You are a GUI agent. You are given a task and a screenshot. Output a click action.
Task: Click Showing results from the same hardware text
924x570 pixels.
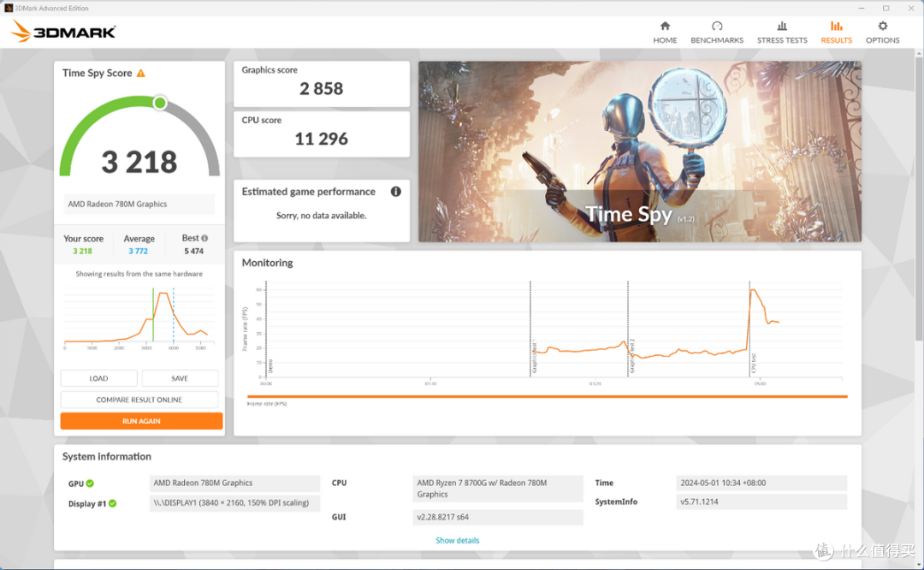[139, 274]
